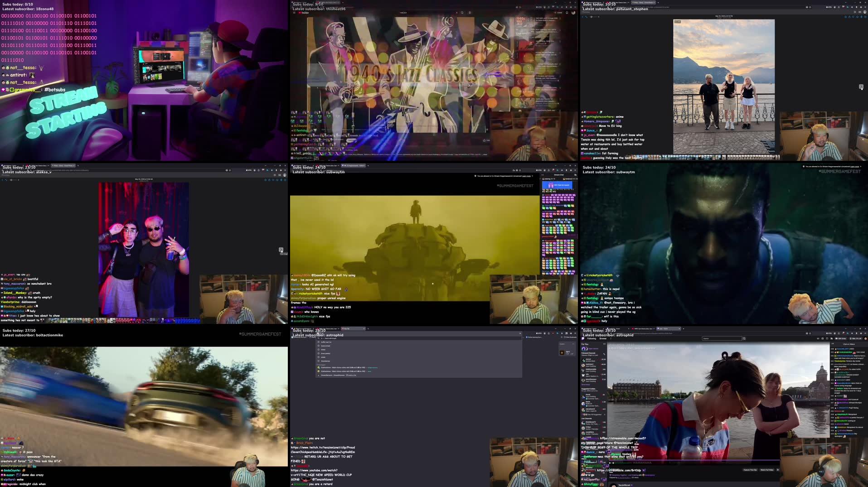
Task: Click the purple Twitch clip seek bar
Action: pyautogui.click(x=693, y=460)
